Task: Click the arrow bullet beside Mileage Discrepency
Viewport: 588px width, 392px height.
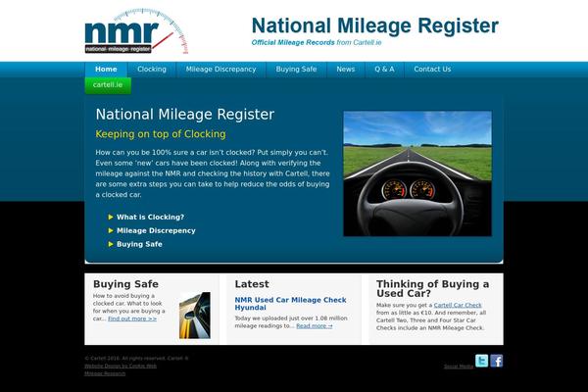Action: pos(111,230)
